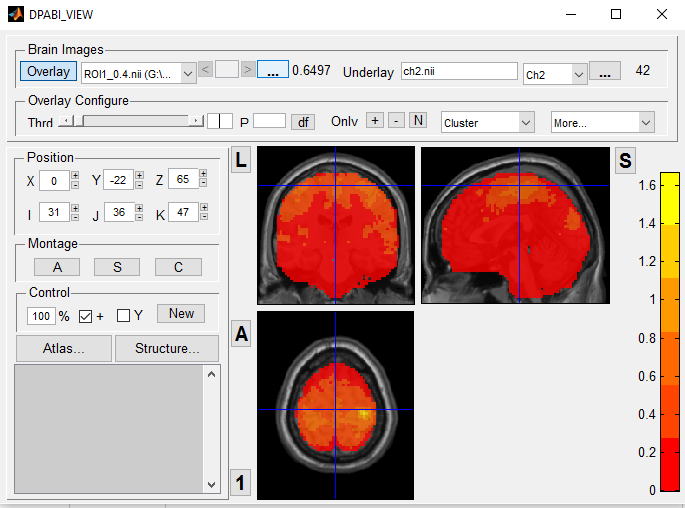Go to the next overlay volume arrow
This screenshot has height=508, width=685.
[248, 69]
